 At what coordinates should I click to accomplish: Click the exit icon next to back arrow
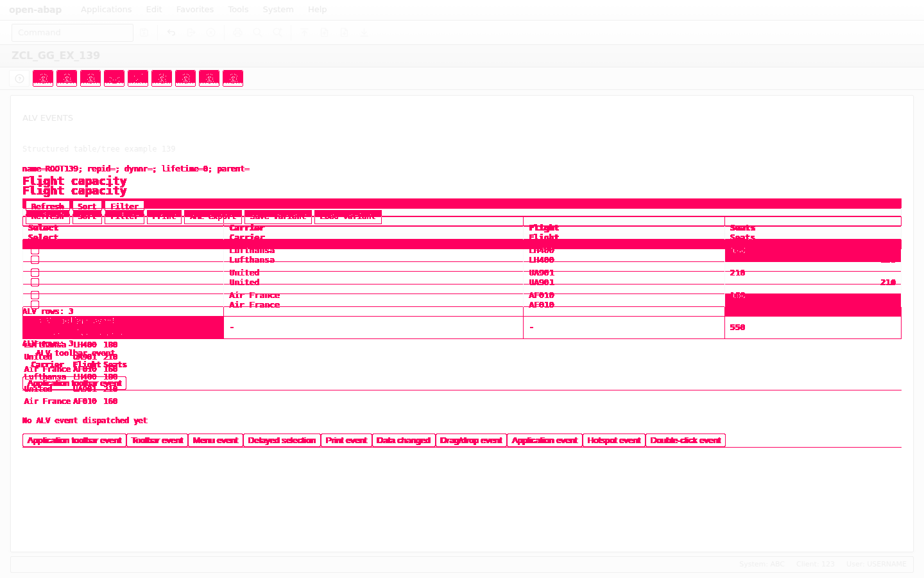click(x=191, y=33)
